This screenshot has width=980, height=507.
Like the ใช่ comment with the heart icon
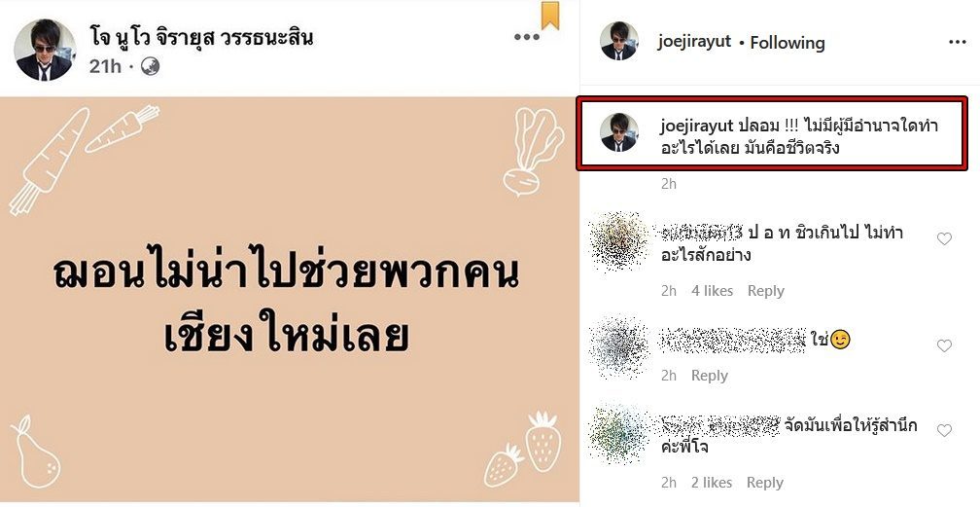[x=944, y=345]
